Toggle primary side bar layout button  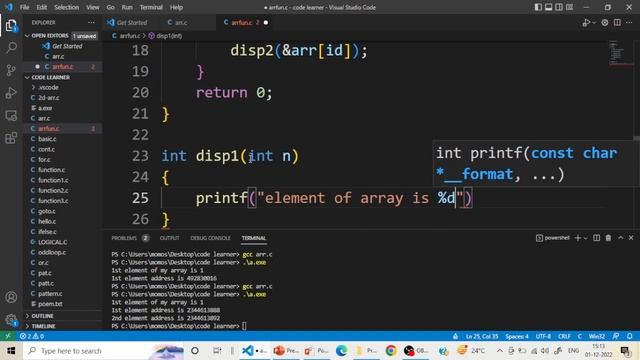coord(538,7)
